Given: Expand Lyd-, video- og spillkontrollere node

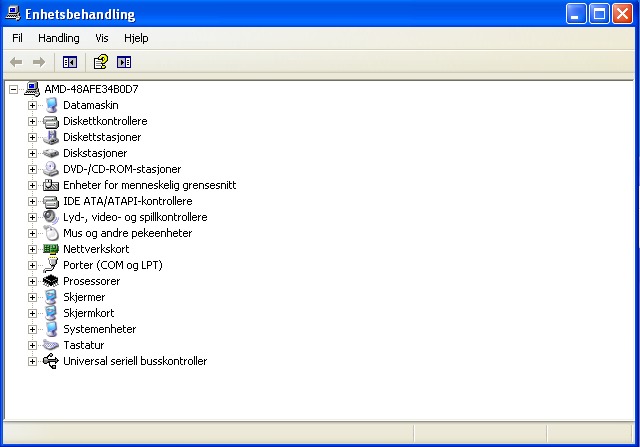Looking at the screenshot, I should (x=32, y=217).
